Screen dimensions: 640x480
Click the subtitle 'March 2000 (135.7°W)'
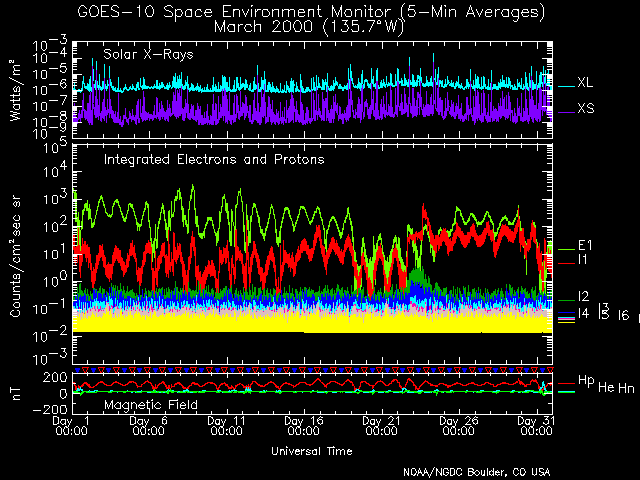click(x=309, y=27)
